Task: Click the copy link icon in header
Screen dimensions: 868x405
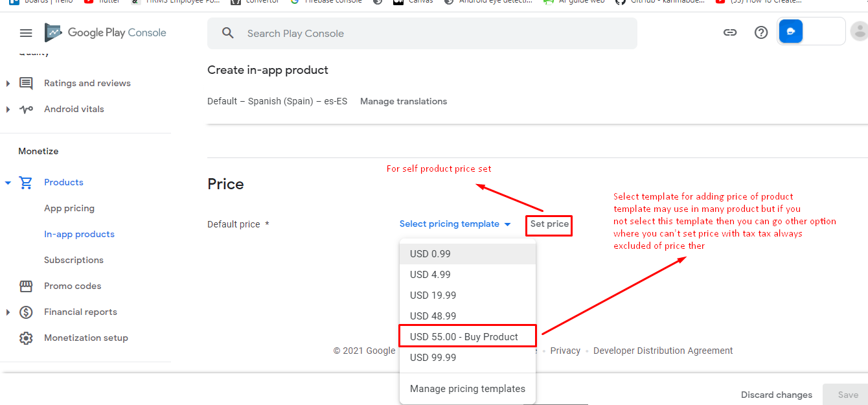Action: tap(730, 32)
